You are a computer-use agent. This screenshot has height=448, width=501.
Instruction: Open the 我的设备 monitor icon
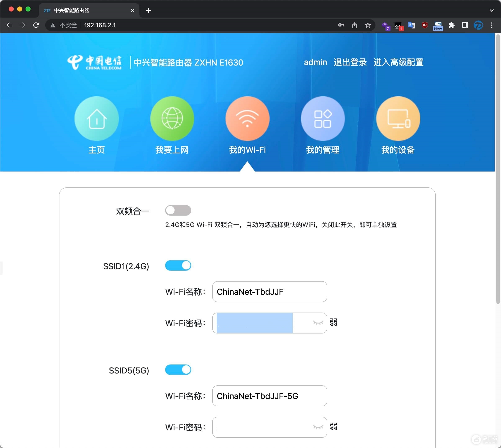[398, 118]
